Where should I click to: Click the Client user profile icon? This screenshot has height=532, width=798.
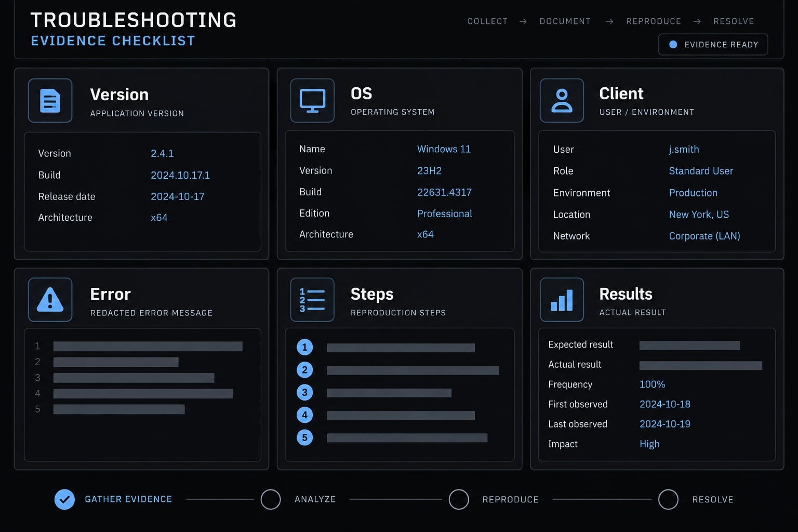[562, 101]
